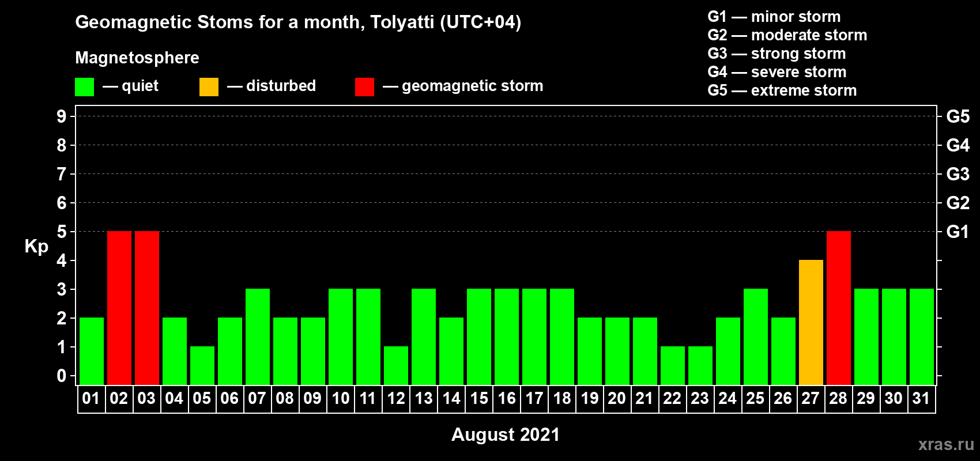Viewport: 980px width, 461px height.
Task: Click the red geomagnetic storm legend swatch
Action: coord(364,86)
